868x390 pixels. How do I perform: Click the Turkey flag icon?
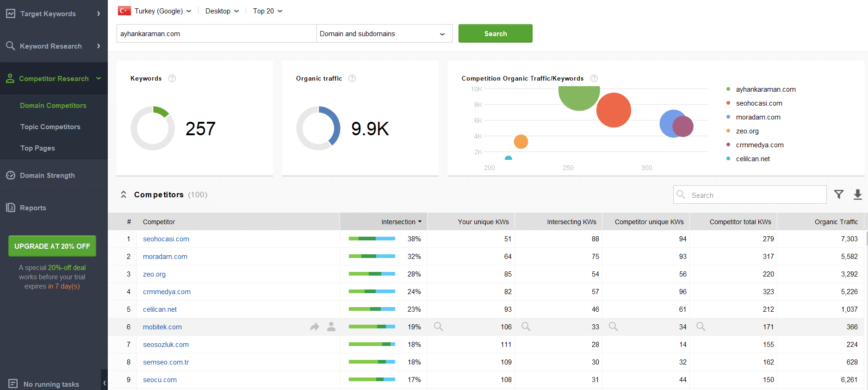(x=124, y=11)
